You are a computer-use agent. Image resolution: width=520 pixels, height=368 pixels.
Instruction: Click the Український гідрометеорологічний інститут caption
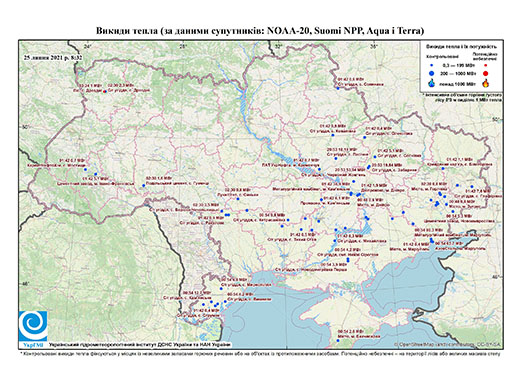pos(140,344)
